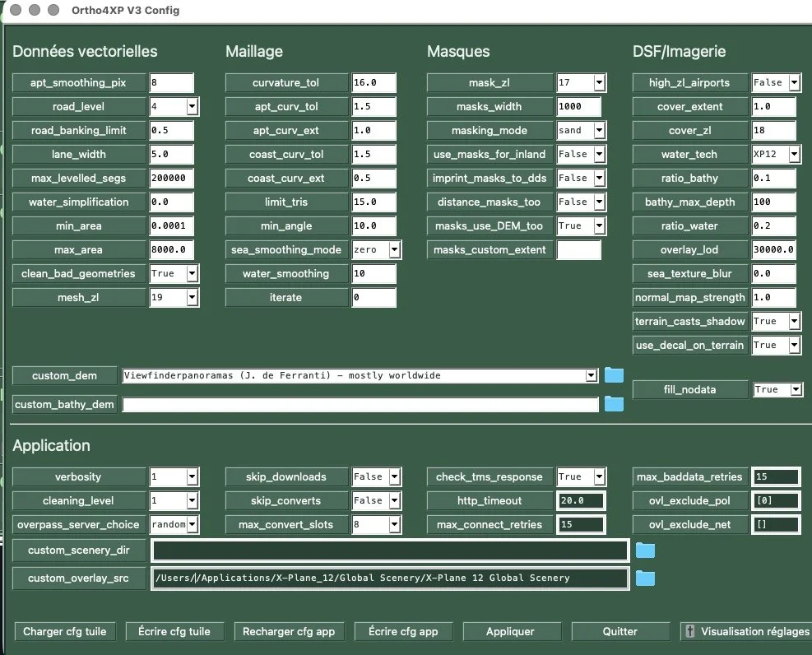Click custom_bathy_dem label button
812x655 pixels.
point(64,404)
